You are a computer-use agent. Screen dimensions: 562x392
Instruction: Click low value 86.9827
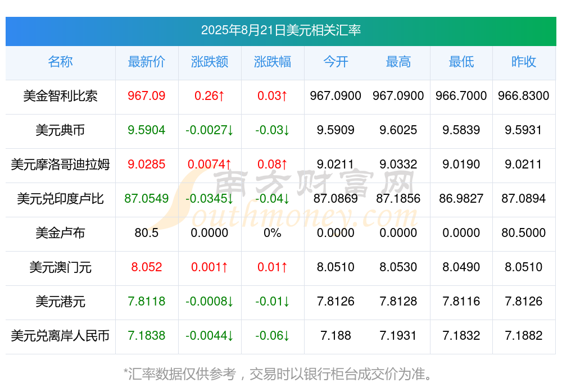pos(461,198)
